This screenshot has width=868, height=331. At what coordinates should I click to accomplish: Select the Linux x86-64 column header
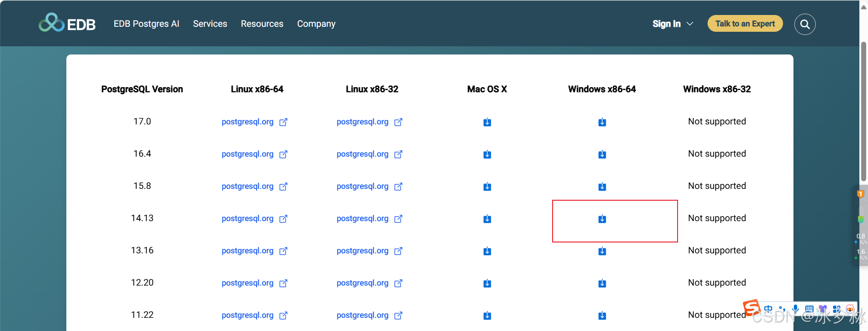click(x=257, y=89)
